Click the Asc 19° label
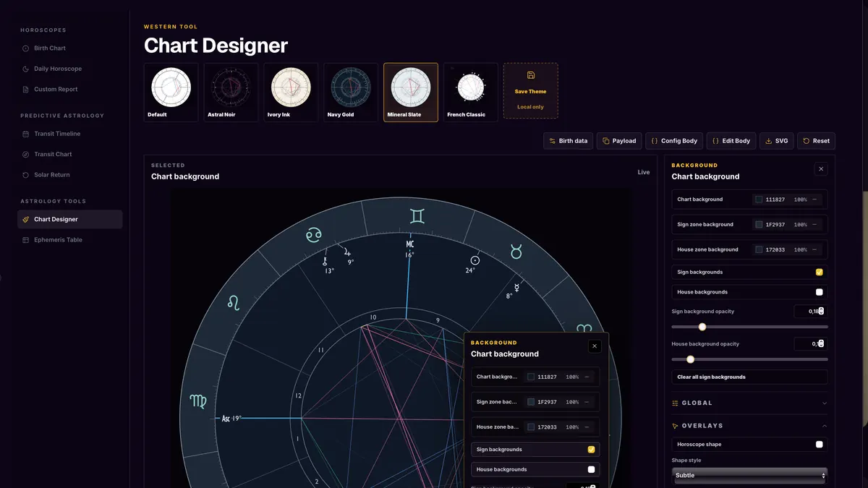Viewport: 868px width, 488px height. coord(231,419)
